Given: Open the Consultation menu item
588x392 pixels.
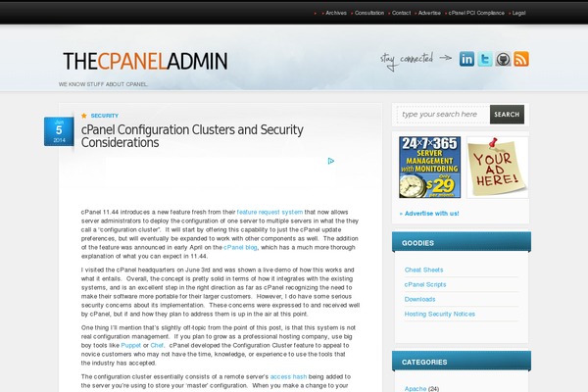Looking at the screenshot, I should [x=369, y=13].
